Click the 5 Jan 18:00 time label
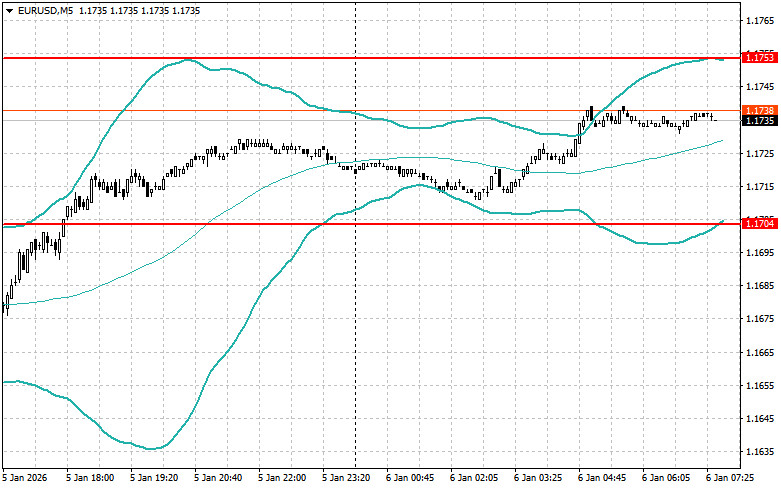The image size is (781, 489). point(90,478)
